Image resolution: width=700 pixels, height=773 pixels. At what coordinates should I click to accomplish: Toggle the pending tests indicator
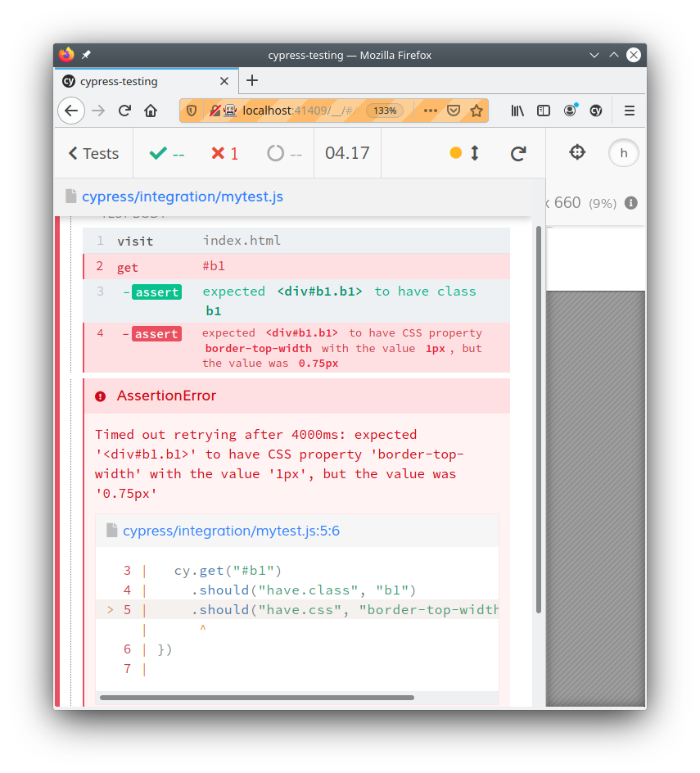pos(278,152)
